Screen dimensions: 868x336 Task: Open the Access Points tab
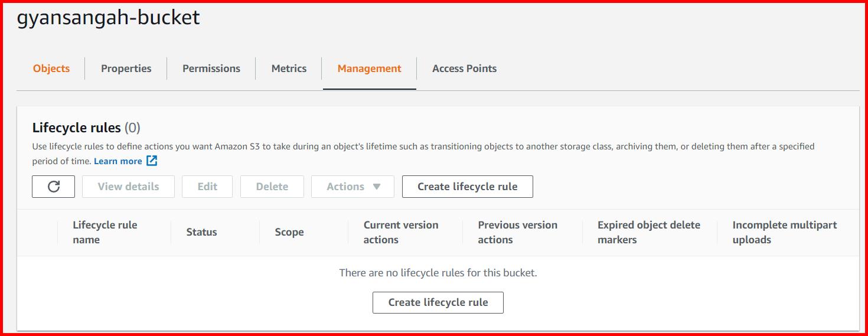pyautogui.click(x=464, y=68)
